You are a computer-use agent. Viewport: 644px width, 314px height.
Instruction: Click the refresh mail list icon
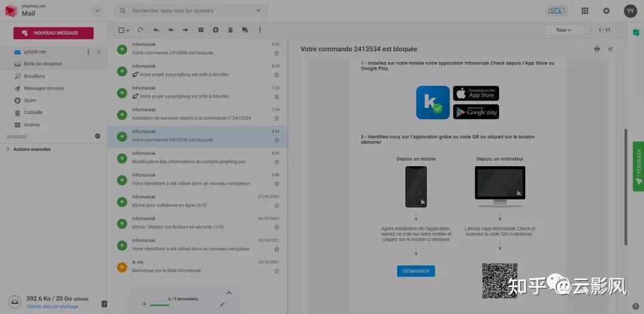point(140,30)
